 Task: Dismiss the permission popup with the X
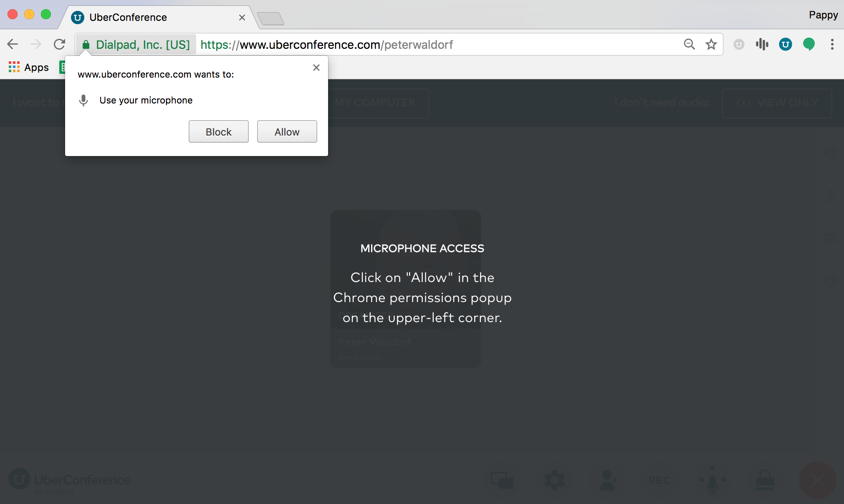316,68
